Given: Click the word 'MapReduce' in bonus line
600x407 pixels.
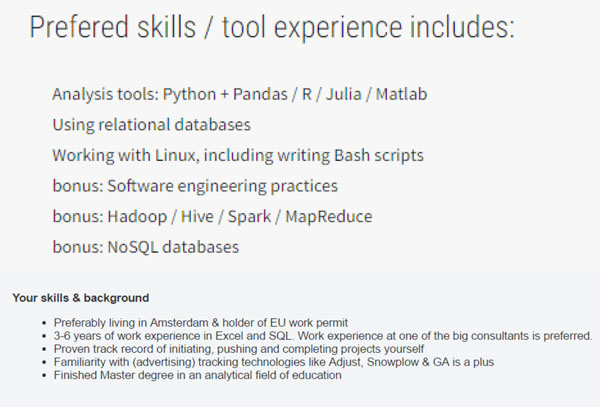Looking at the screenshot, I should point(329,217).
